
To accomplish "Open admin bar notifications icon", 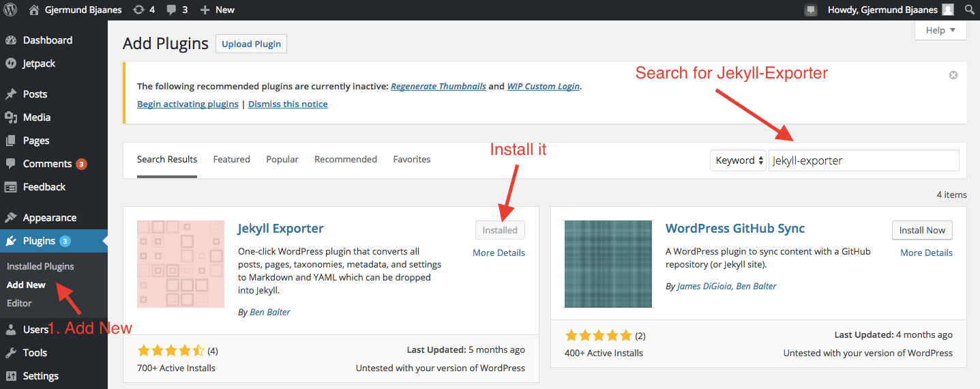I will 810,10.
